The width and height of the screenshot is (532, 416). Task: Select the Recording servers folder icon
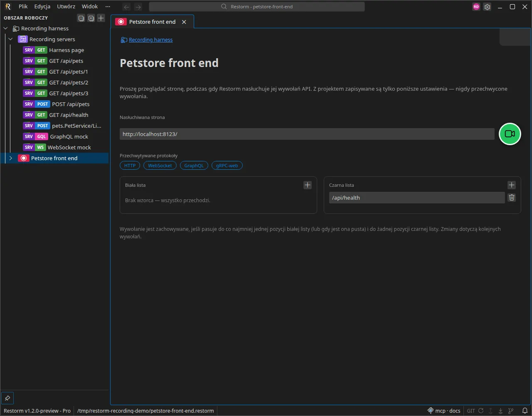pyautogui.click(x=22, y=39)
